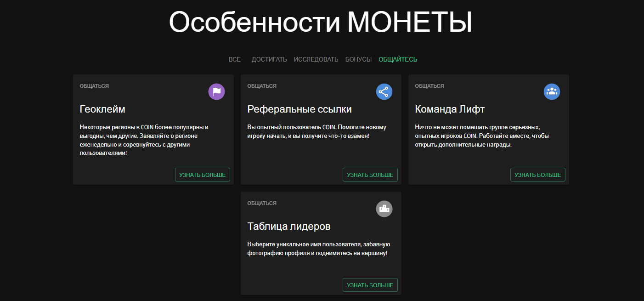Screen dimensions: 644x301
Task: Switch to the ДОСТИГАТЬ tab
Action: click(x=269, y=59)
